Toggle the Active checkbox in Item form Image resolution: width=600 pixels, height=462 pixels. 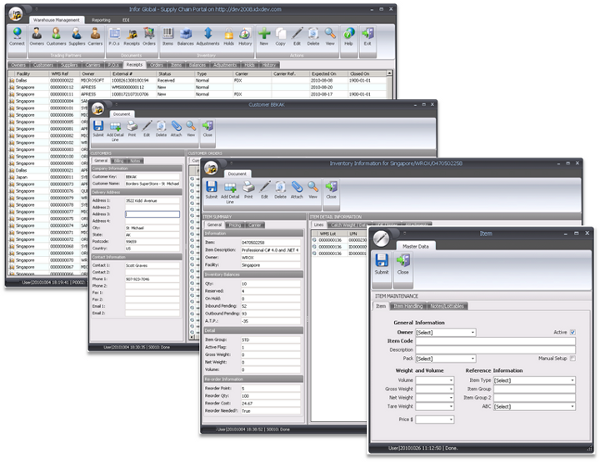click(572, 332)
